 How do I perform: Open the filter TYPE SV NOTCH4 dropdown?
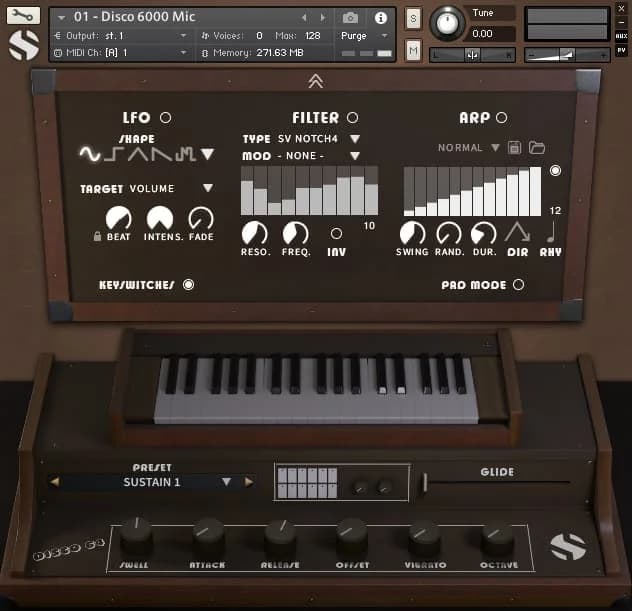tap(354, 139)
